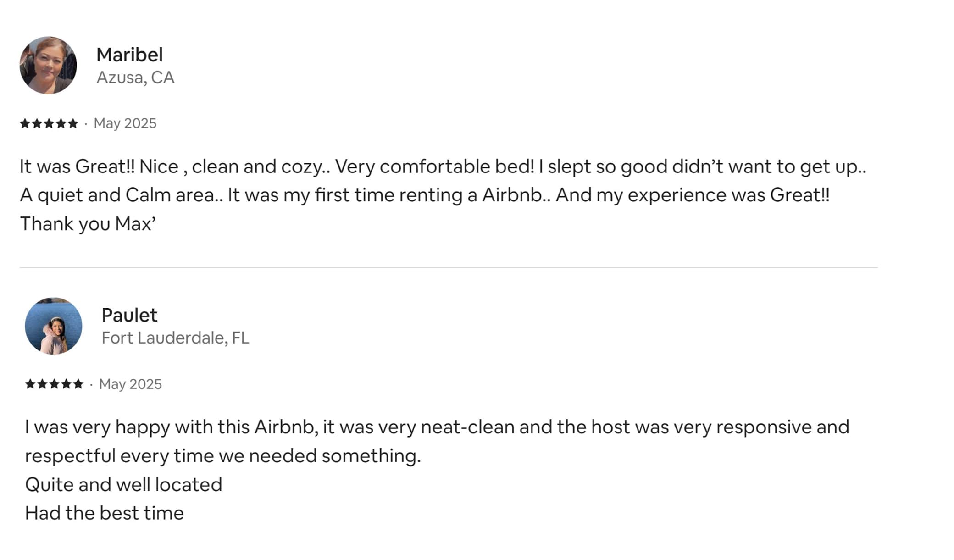Click the "Had the best time" line
Viewport: 954px width, 560px height.
[104, 513]
